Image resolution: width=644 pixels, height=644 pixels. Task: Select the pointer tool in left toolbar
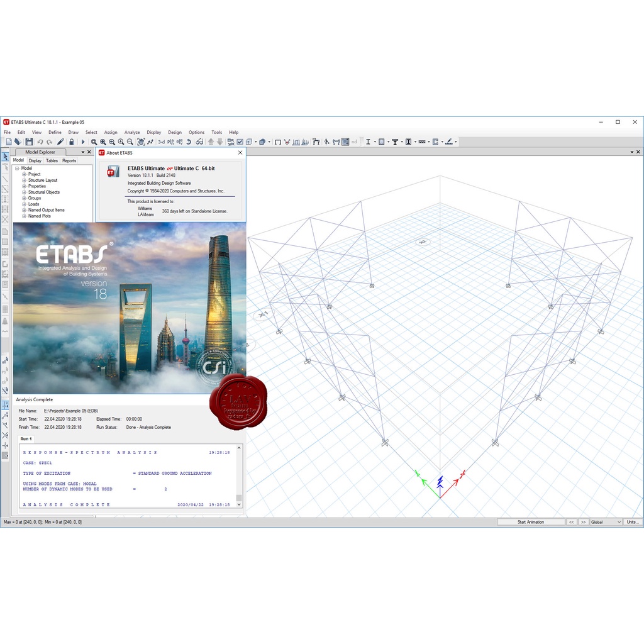(x=5, y=157)
